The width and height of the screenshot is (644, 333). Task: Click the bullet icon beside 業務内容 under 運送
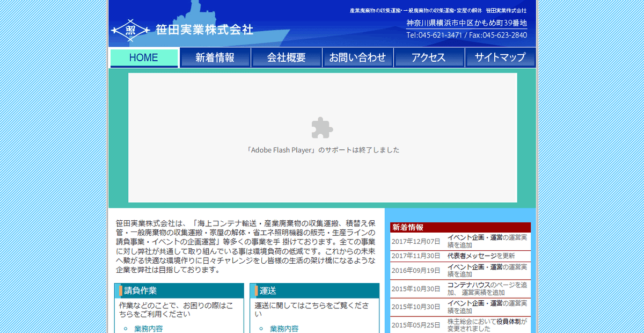click(260, 328)
